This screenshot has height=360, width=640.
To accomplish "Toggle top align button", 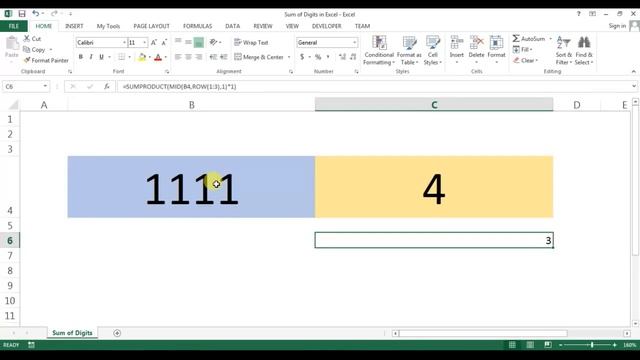I will pyautogui.click(x=178, y=42).
